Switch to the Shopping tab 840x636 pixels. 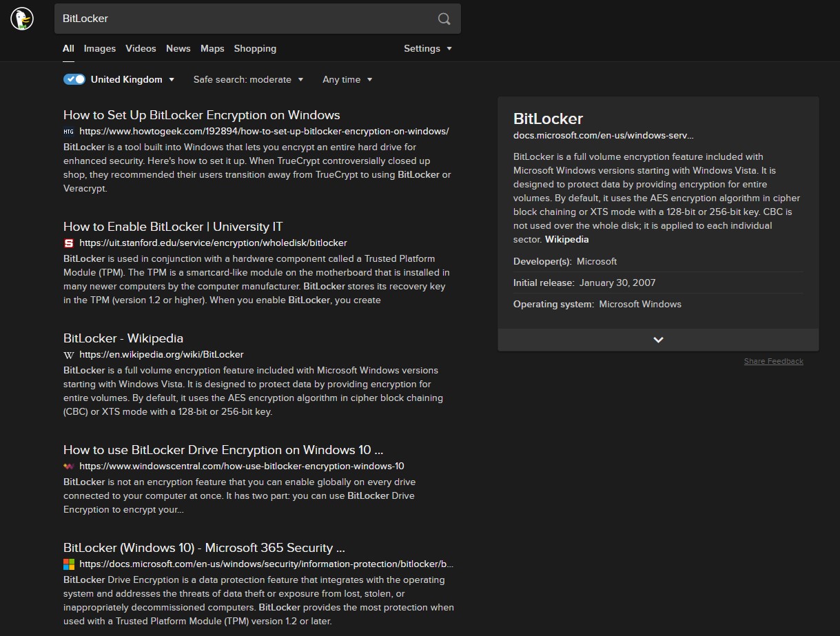click(255, 48)
